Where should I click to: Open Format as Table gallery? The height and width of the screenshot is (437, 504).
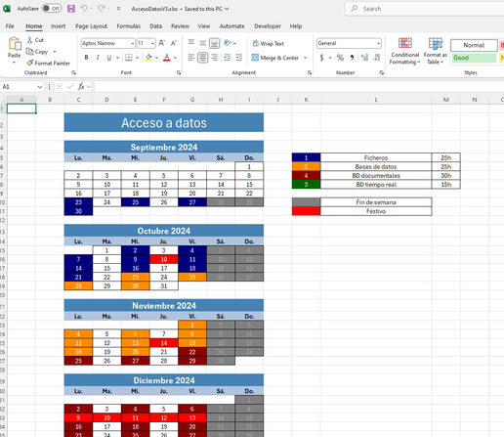click(x=436, y=51)
